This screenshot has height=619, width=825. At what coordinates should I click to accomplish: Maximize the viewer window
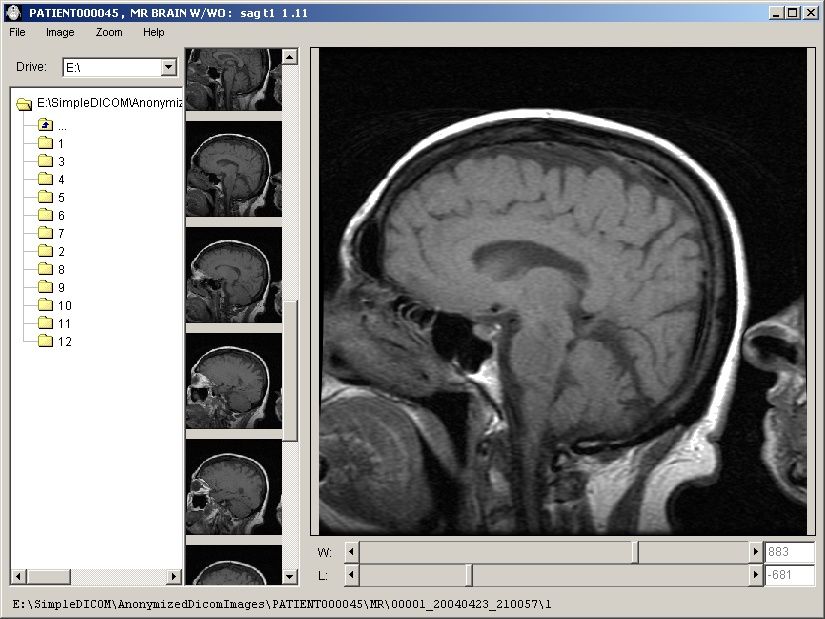click(x=792, y=13)
